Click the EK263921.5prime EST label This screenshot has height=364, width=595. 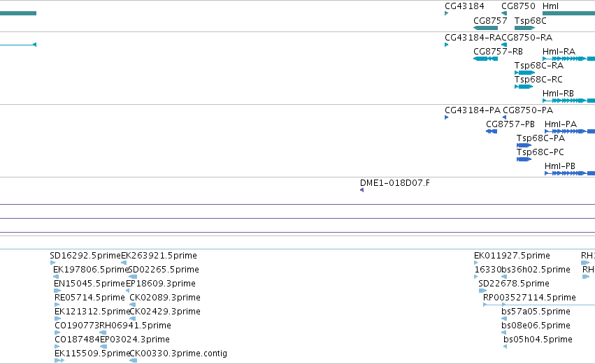point(159,256)
